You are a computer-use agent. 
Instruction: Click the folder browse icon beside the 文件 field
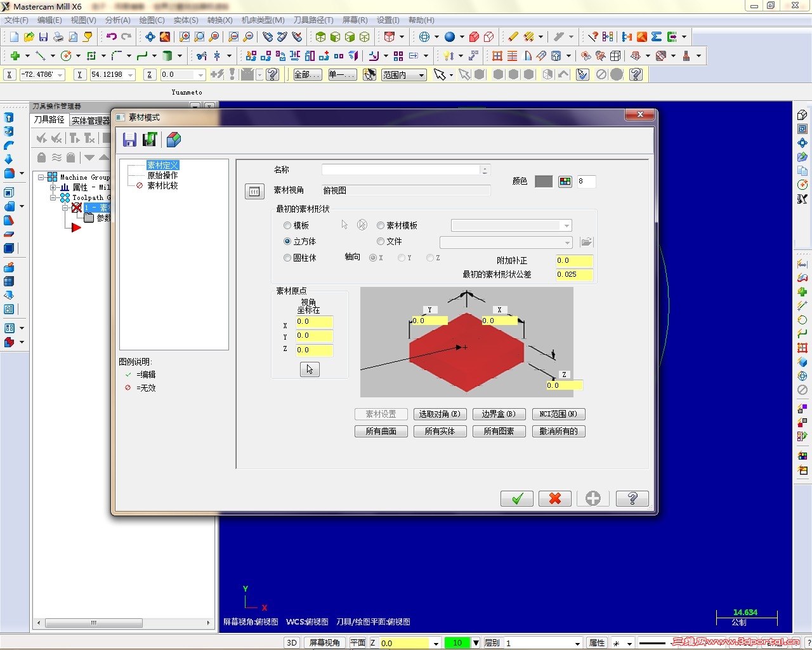tap(586, 242)
